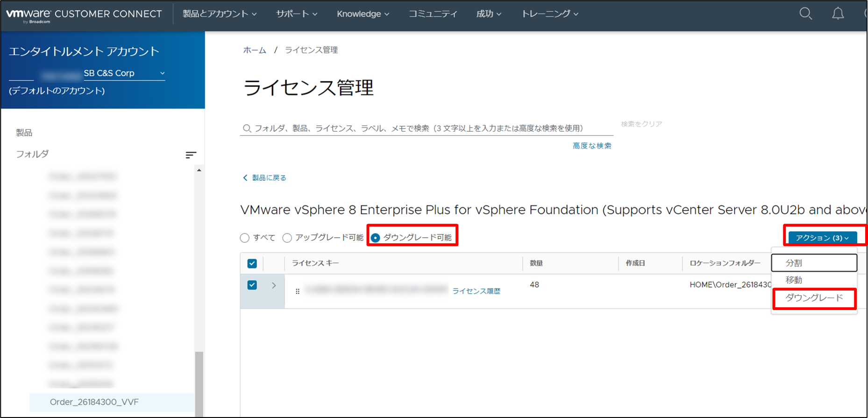The width and height of the screenshot is (868, 418).
Task: Click the 作成日 column header
Action: pyautogui.click(x=635, y=263)
